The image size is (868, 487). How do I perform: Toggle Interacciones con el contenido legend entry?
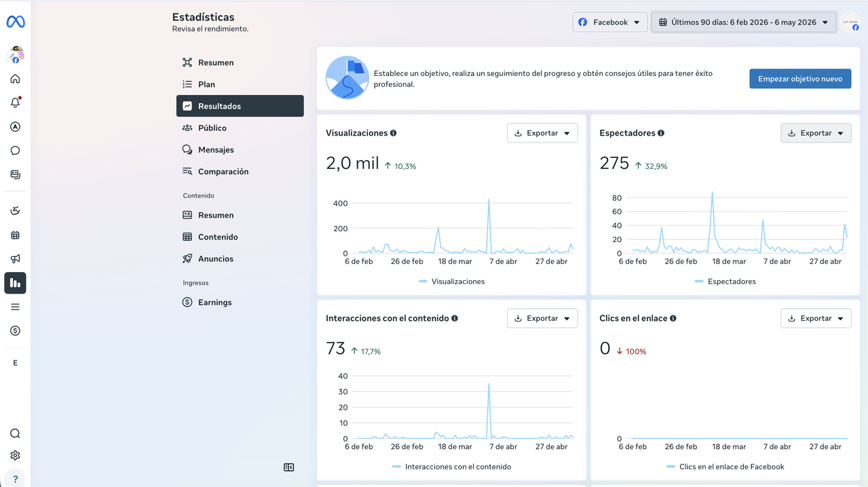pyautogui.click(x=451, y=467)
